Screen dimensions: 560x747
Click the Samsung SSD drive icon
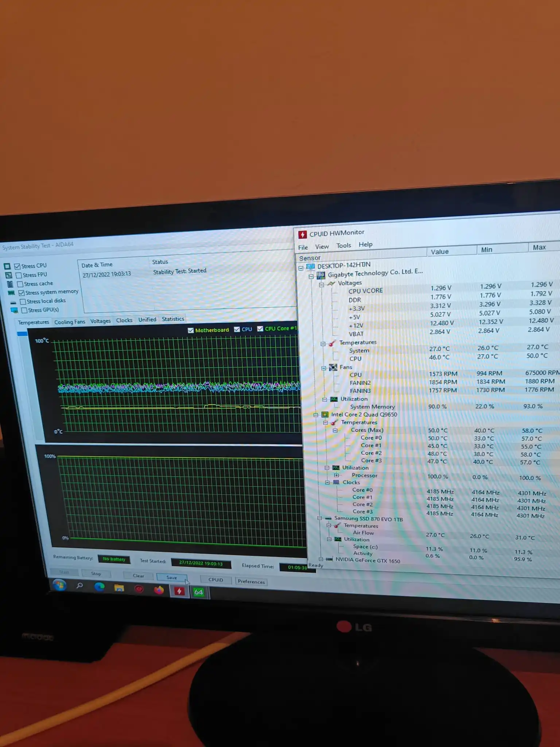328,518
